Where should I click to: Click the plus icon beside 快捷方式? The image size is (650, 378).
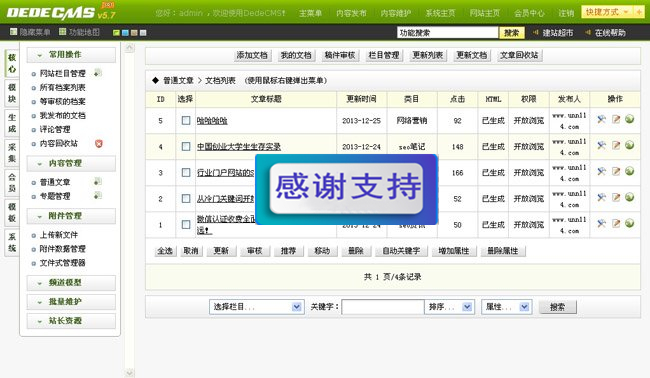[639, 12]
